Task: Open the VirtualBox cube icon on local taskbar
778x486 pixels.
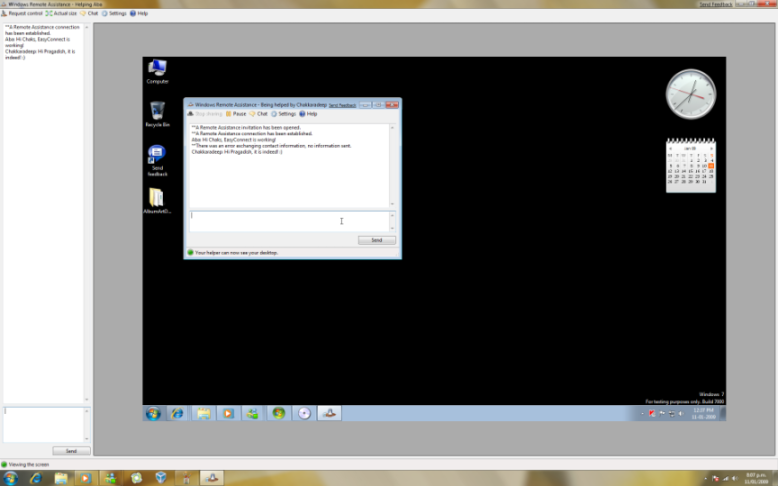Action: click(161, 478)
